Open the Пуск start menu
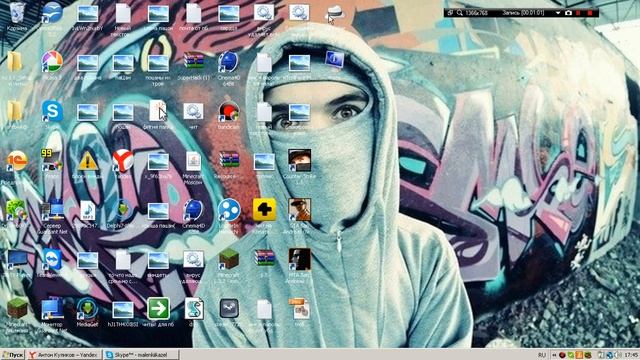This screenshot has width=640, height=360. point(13,355)
